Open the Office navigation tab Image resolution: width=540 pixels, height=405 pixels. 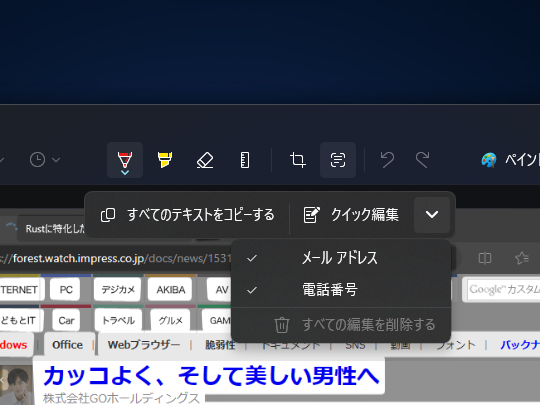click(x=68, y=344)
